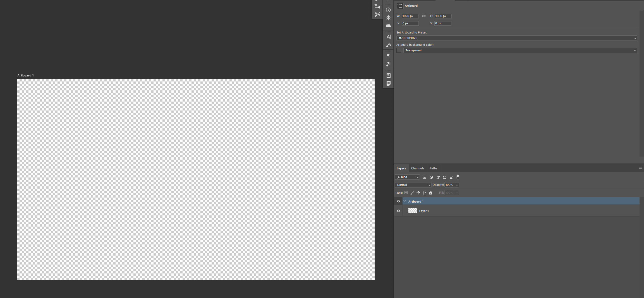The height and width of the screenshot is (298, 644).
Task: Toggle layer filtering switch on or off
Action: point(458,177)
